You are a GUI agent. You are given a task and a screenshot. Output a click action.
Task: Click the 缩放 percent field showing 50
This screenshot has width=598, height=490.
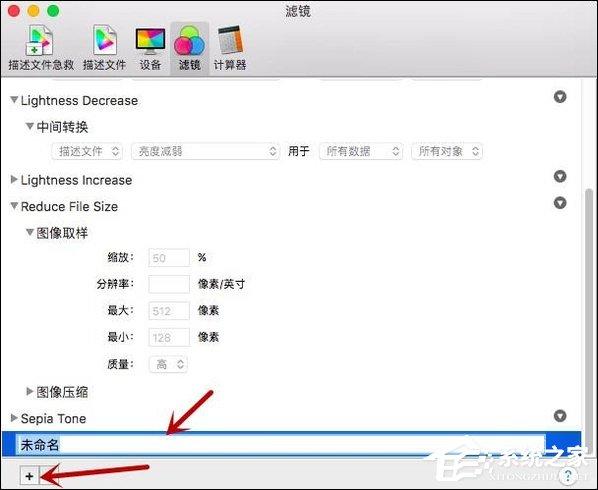pyautogui.click(x=169, y=258)
